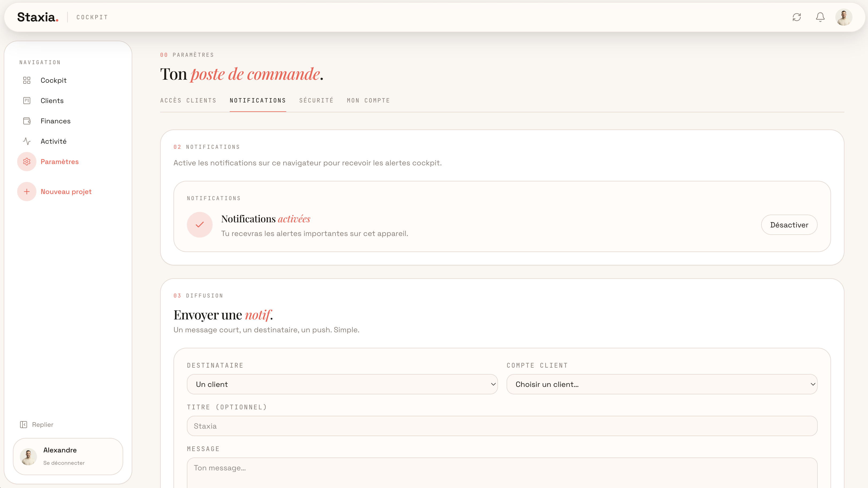Open the notifications bell icon
868x488 pixels.
click(x=820, y=17)
